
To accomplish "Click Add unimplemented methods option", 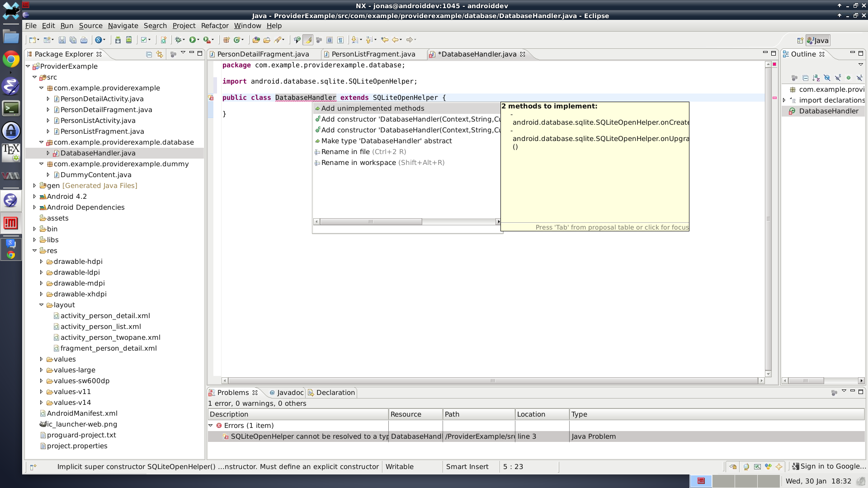I will tap(373, 108).
